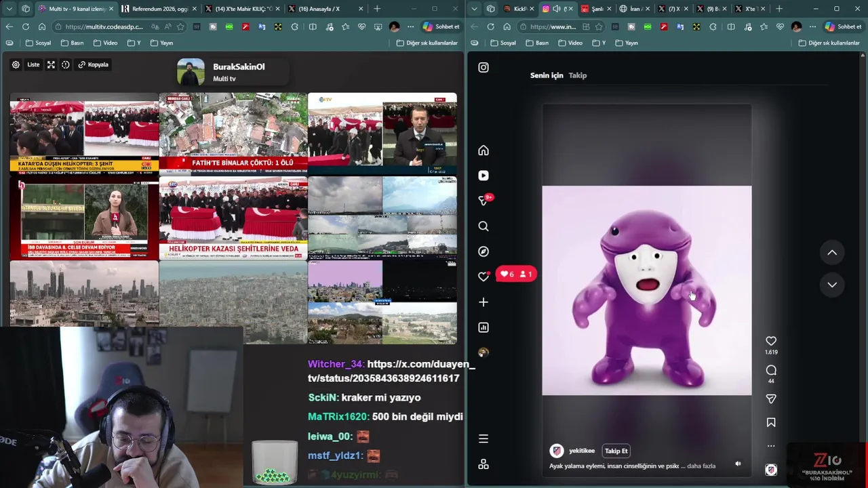Select Senin için feed tab
The width and height of the screenshot is (868, 488).
click(547, 75)
